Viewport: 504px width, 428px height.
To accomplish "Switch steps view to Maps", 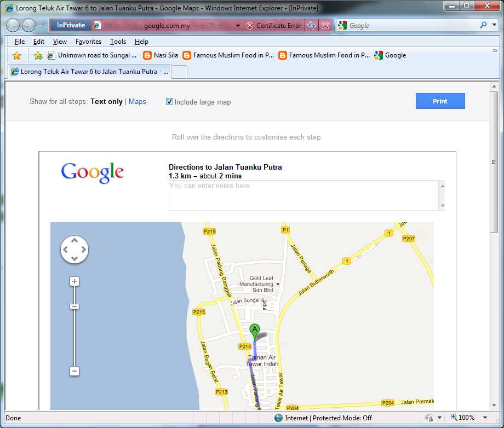I will pyautogui.click(x=138, y=101).
